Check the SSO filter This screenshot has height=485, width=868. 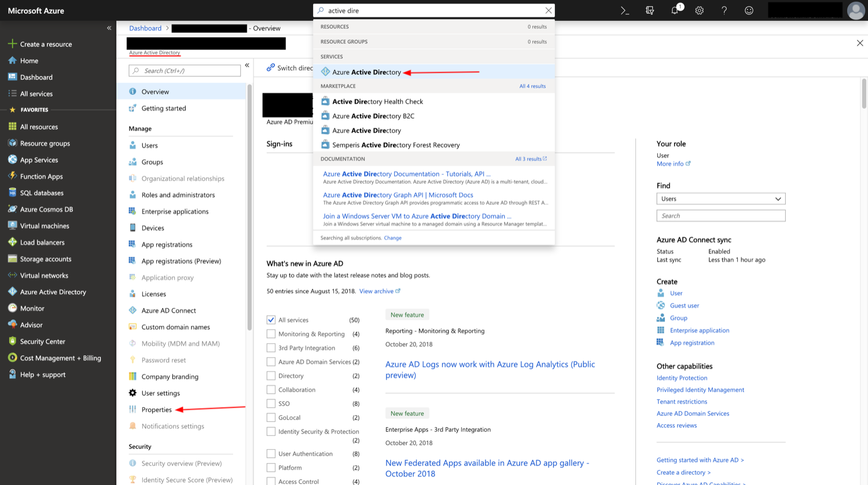[271, 403]
